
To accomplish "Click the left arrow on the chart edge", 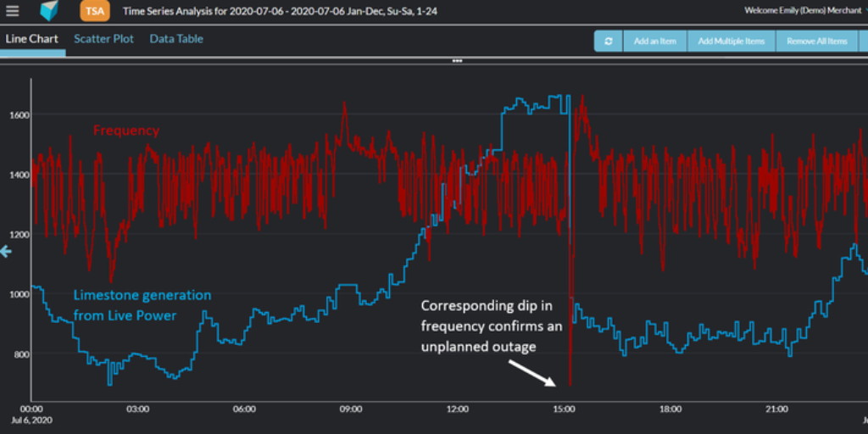I will pyautogui.click(x=6, y=252).
